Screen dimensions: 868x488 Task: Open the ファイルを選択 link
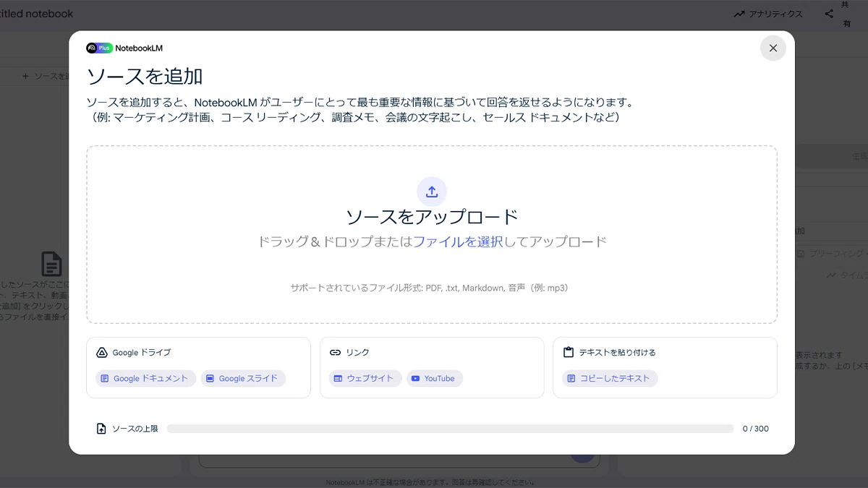(458, 241)
